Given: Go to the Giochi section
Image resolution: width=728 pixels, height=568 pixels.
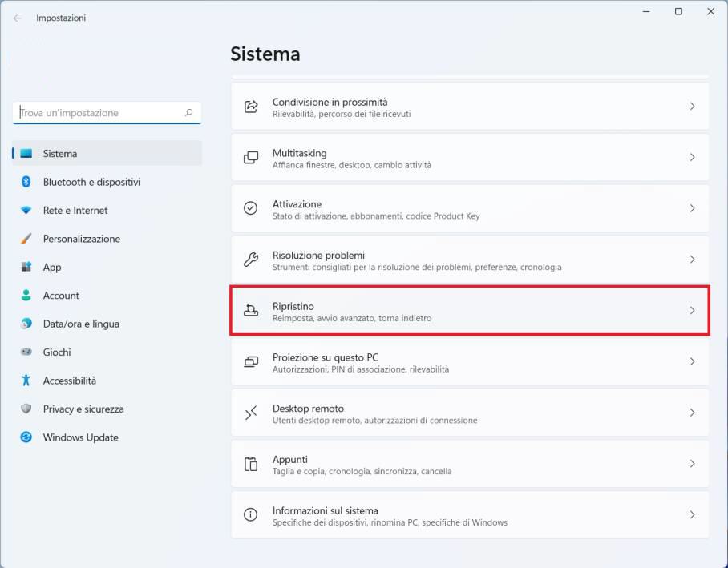Looking at the screenshot, I should click(x=57, y=352).
